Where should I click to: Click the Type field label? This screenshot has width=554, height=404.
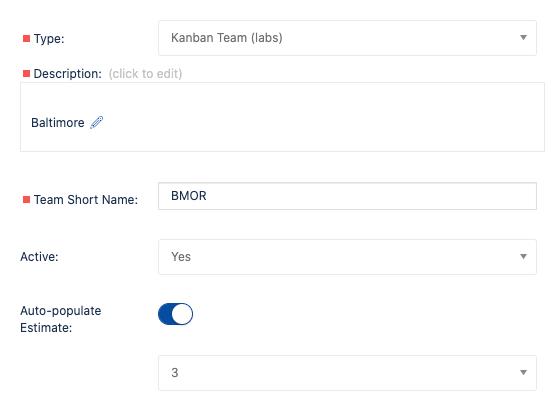49,39
